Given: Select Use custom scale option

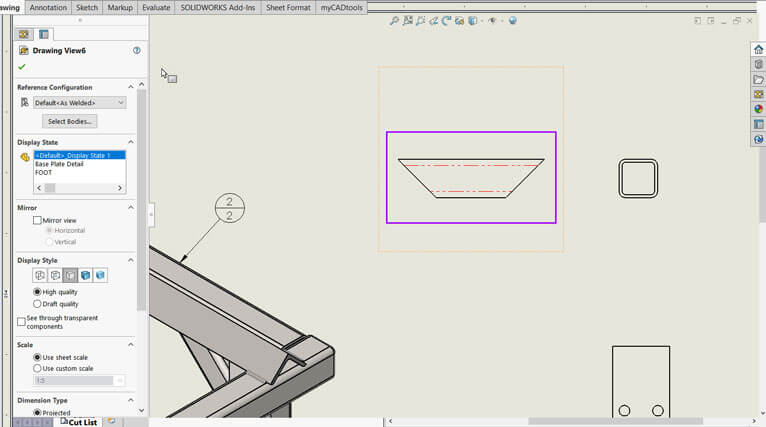Looking at the screenshot, I should (37, 368).
